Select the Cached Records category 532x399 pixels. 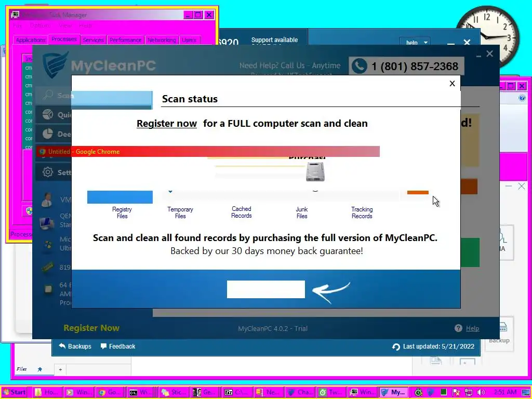(x=241, y=212)
